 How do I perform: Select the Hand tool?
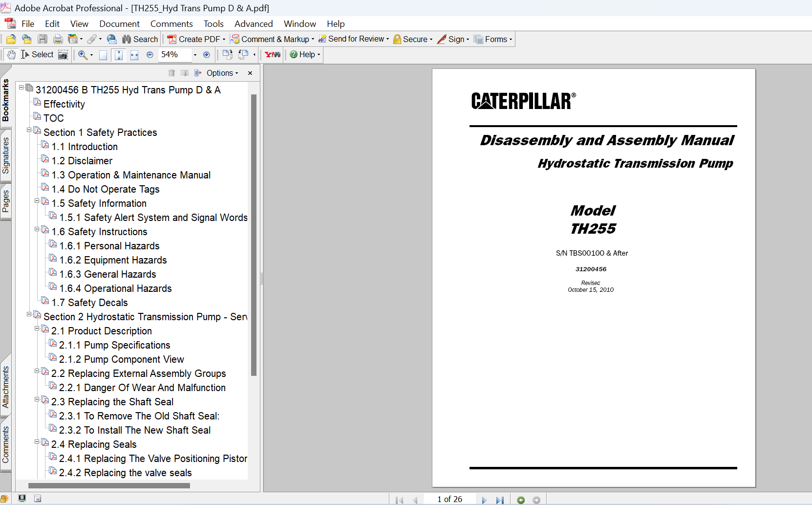pyautogui.click(x=11, y=55)
